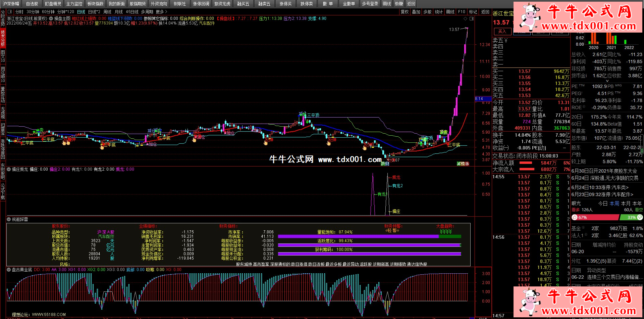Select 本年 in the 眼光 poll
Image resolution: width=644 pixels, height=319 pixels.
click(637, 203)
